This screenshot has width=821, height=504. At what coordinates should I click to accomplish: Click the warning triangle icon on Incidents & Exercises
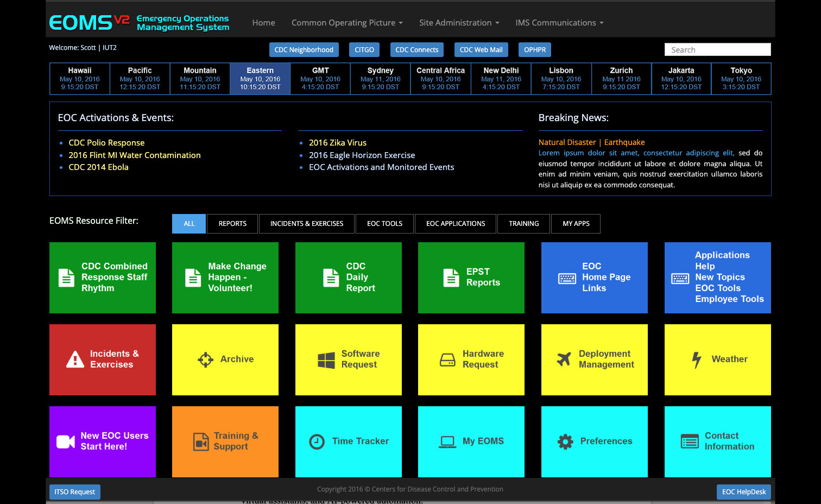(x=75, y=360)
